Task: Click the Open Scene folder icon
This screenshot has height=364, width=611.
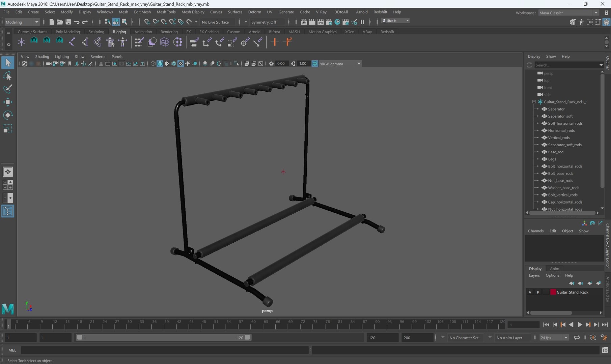Action: (60, 22)
